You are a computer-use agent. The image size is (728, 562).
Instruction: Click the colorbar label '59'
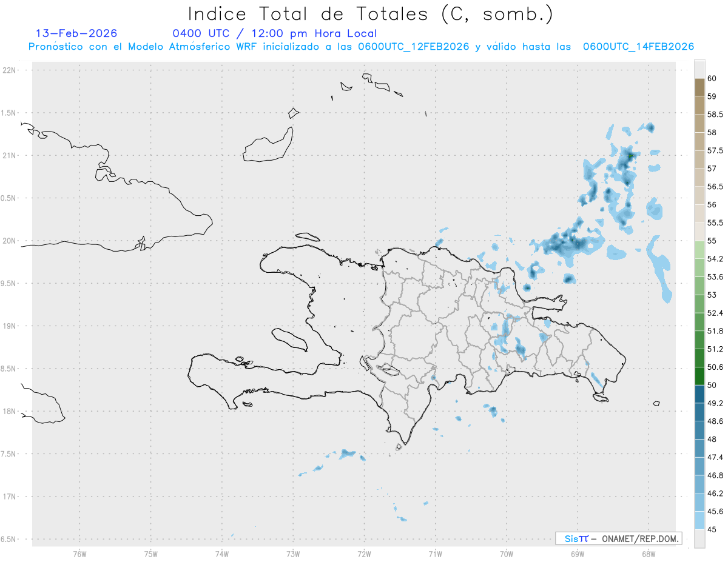(x=712, y=96)
